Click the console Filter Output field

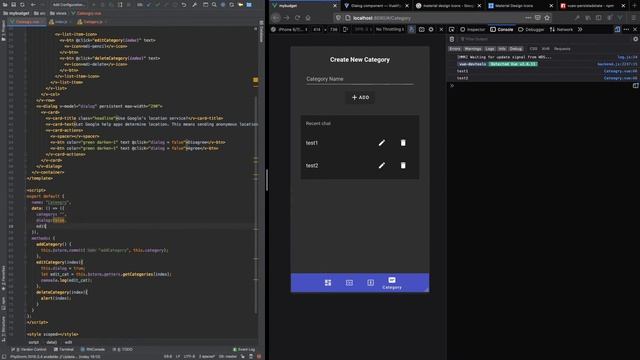pyautogui.click(x=543, y=39)
